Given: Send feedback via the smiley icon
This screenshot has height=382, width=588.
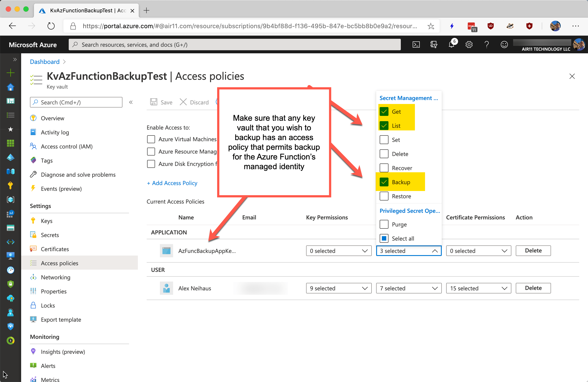Looking at the screenshot, I should 504,45.
